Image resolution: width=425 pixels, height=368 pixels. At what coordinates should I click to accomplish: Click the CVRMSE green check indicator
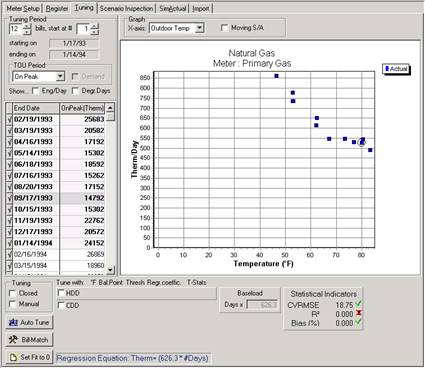point(358,304)
